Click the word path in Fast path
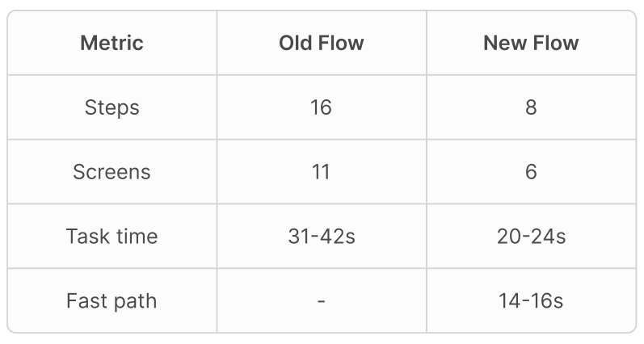Image resolution: width=644 pixels, height=344 pixels. click(x=134, y=301)
